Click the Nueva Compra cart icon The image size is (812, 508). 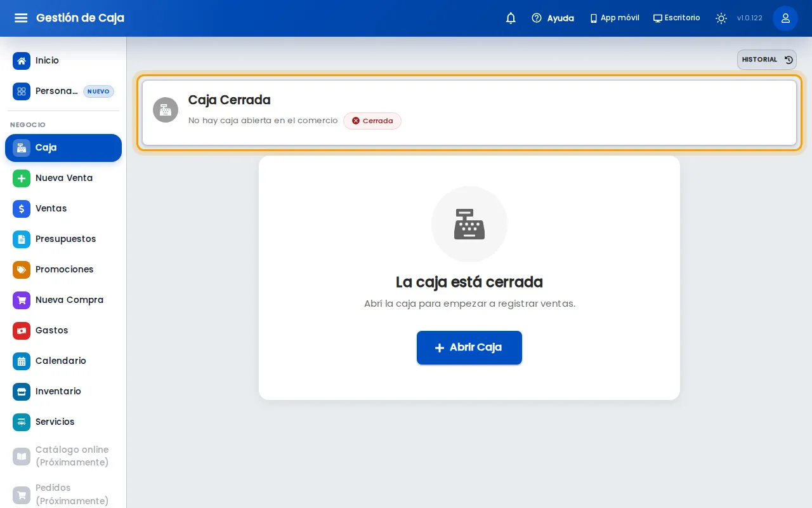point(22,300)
